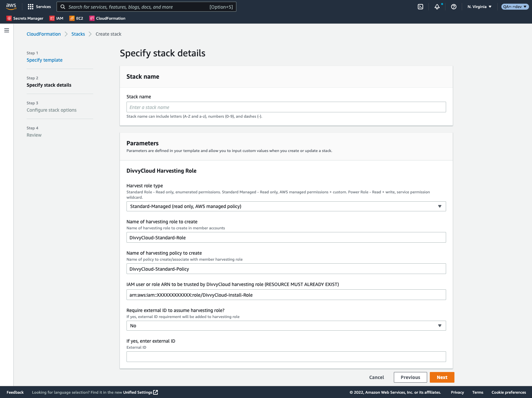The image size is (532, 398).
Task: Select Step 2 Specify stack details
Action: click(49, 85)
